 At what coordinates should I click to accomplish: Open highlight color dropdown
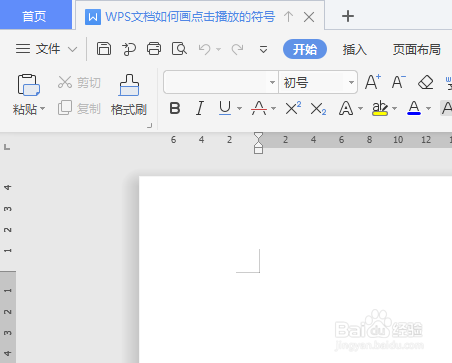click(395, 109)
